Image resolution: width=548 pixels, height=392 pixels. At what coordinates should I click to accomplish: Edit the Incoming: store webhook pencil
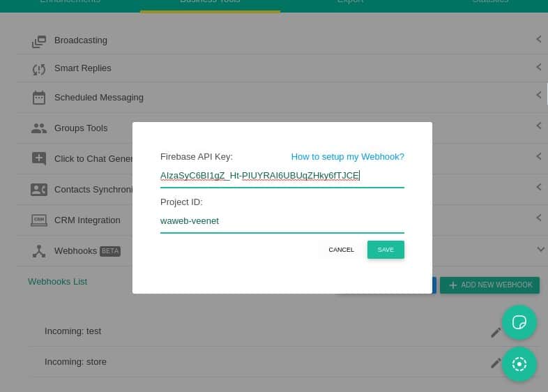pyautogui.click(x=495, y=363)
